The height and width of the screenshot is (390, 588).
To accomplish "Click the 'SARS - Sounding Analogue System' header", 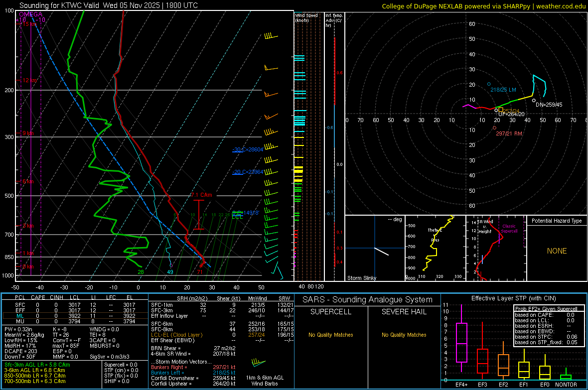I will click(x=367, y=299).
